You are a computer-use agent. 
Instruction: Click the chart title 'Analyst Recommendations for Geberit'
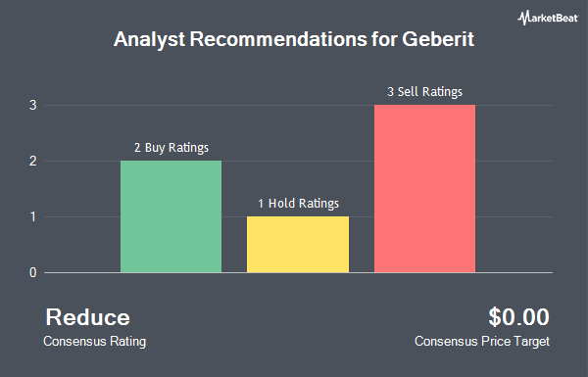pos(294,39)
